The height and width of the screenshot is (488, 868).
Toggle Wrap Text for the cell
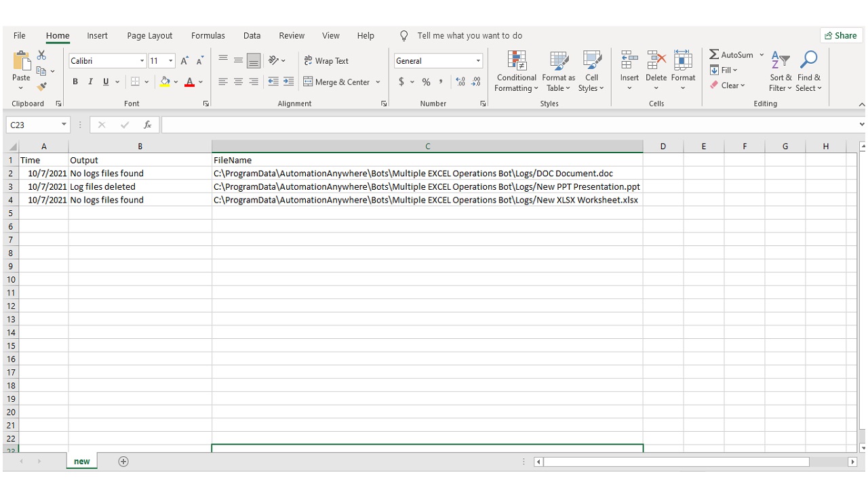click(326, 61)
